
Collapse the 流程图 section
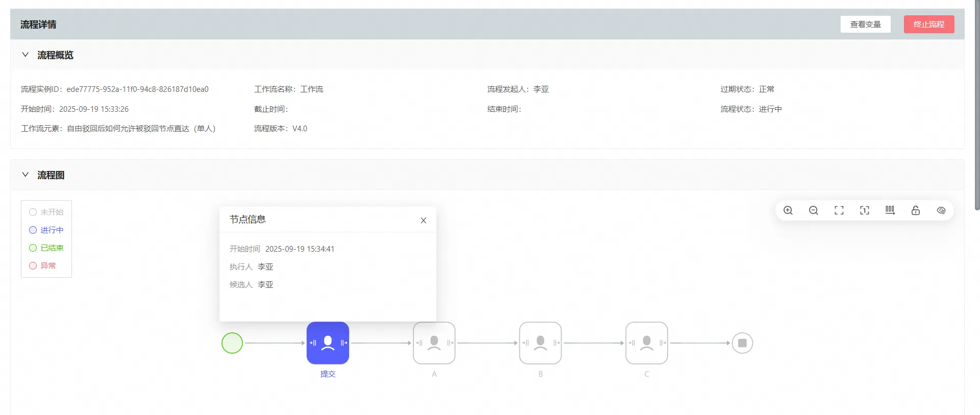pyautogui.click(x=26, y=175)
